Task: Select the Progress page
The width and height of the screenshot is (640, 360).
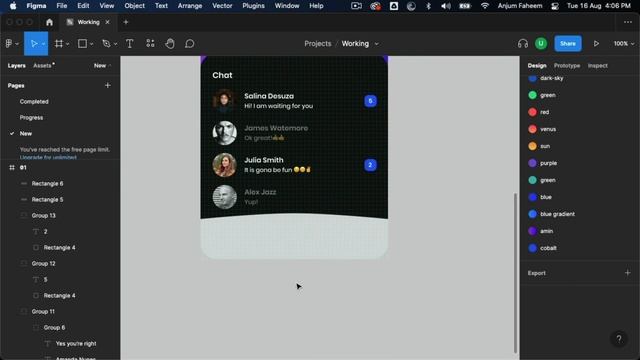Action: [31, 118]
